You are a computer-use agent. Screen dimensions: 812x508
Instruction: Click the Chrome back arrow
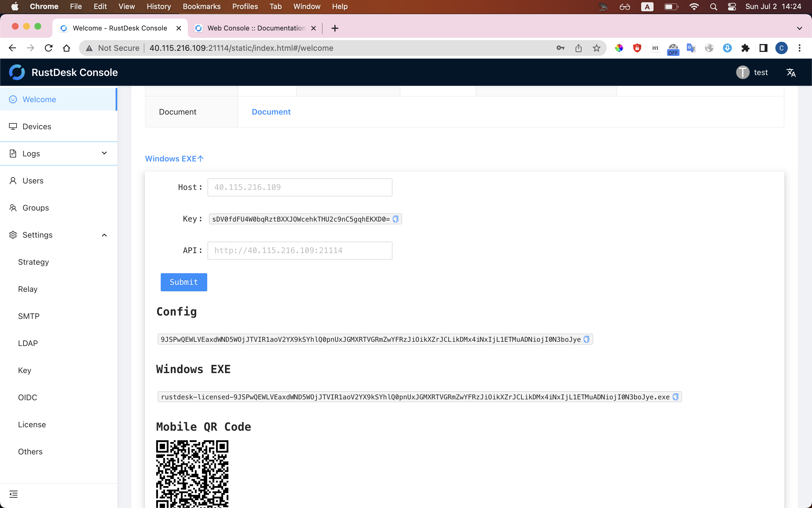coord(12,48)
